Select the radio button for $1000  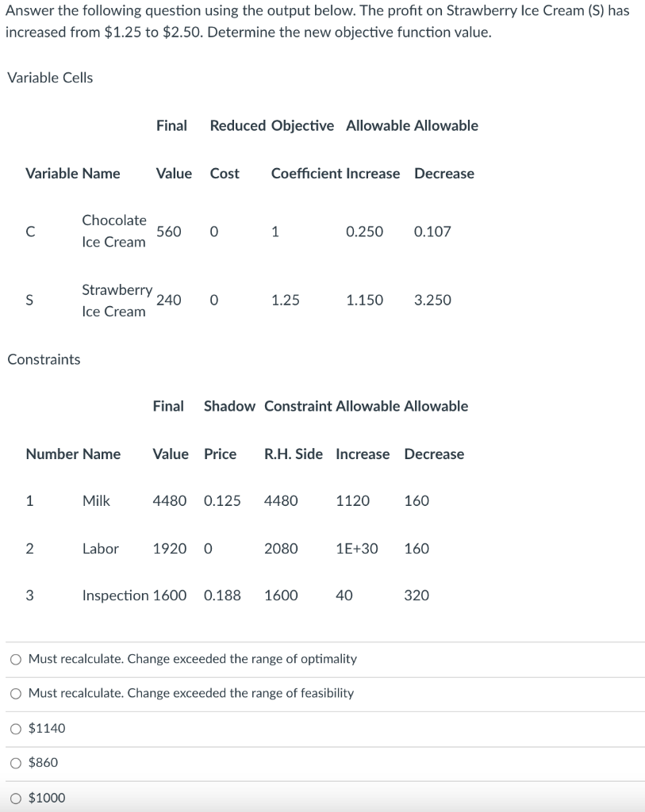tap(15, 798)
